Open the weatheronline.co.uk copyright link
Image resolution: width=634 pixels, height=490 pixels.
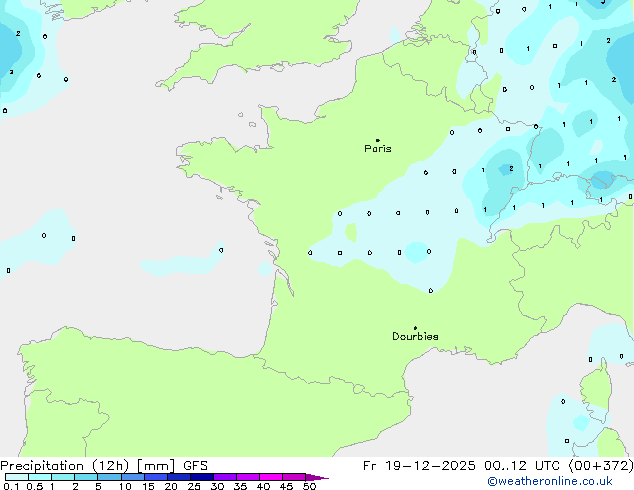click(x=550, y=481)
